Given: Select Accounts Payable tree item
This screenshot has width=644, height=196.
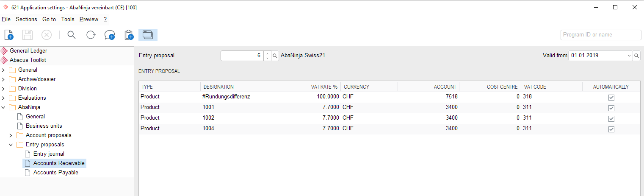Looking at the screenshot, I should click(x=56, y=173).
